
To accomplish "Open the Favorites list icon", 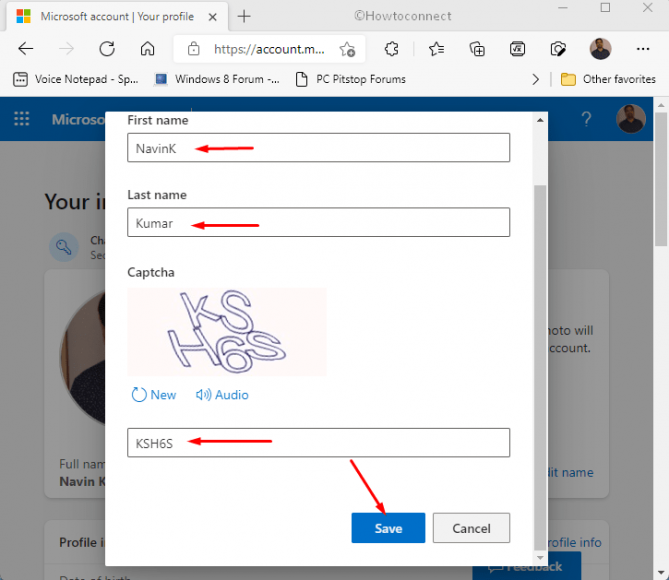I will [436, 49].
